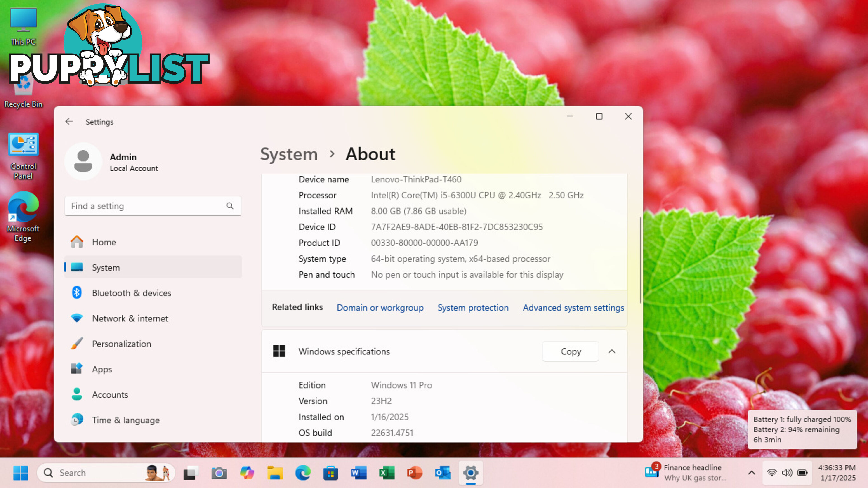Collapse the Windows specifications section
This screenshot has height=488, width=868.
click(x=612, y=351)
